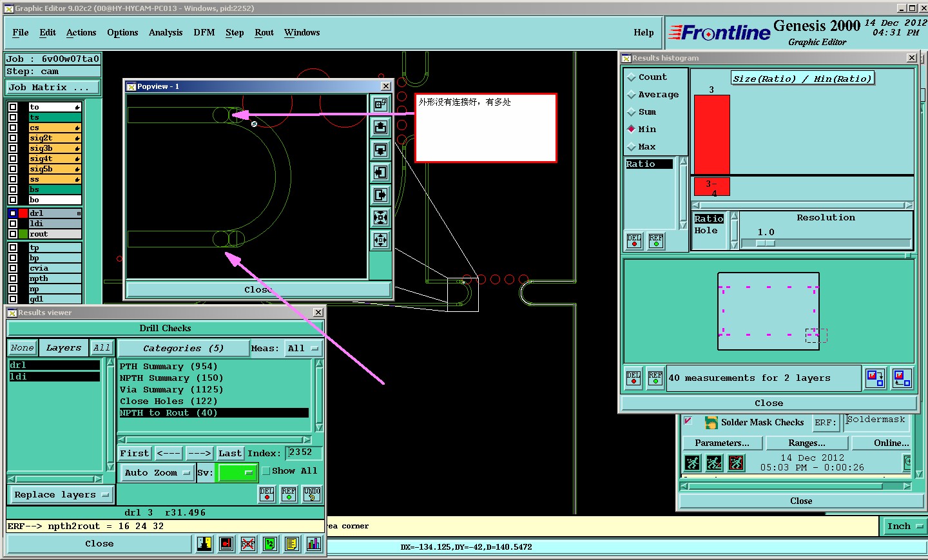Open the Meas All dropdown
This screenshot has height=560, width=928.
[304, 349]
